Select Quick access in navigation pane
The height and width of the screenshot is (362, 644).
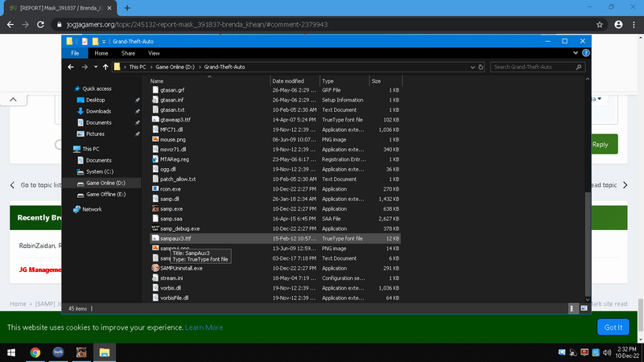(97, 88)
